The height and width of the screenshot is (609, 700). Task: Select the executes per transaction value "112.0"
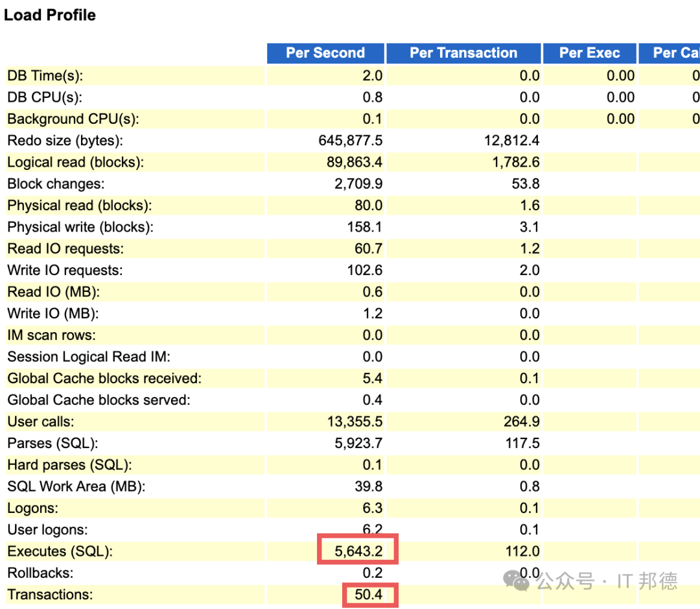click(522, 552)
